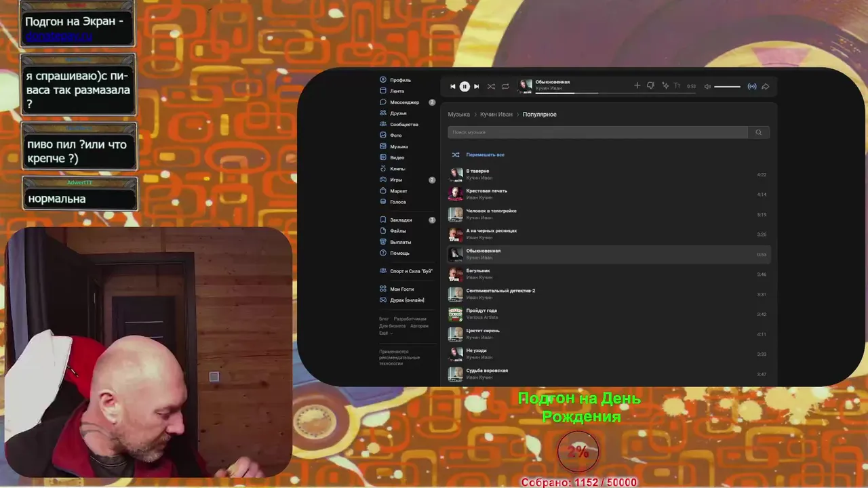The image size is (868, 488).
Task: Open the Дурак [онлайн] game
Action: coord(402,300)
